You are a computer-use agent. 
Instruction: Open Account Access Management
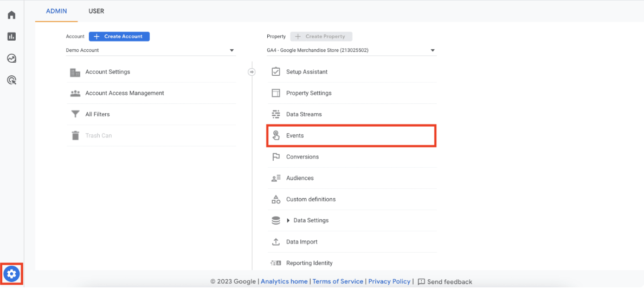click(125, 93)
